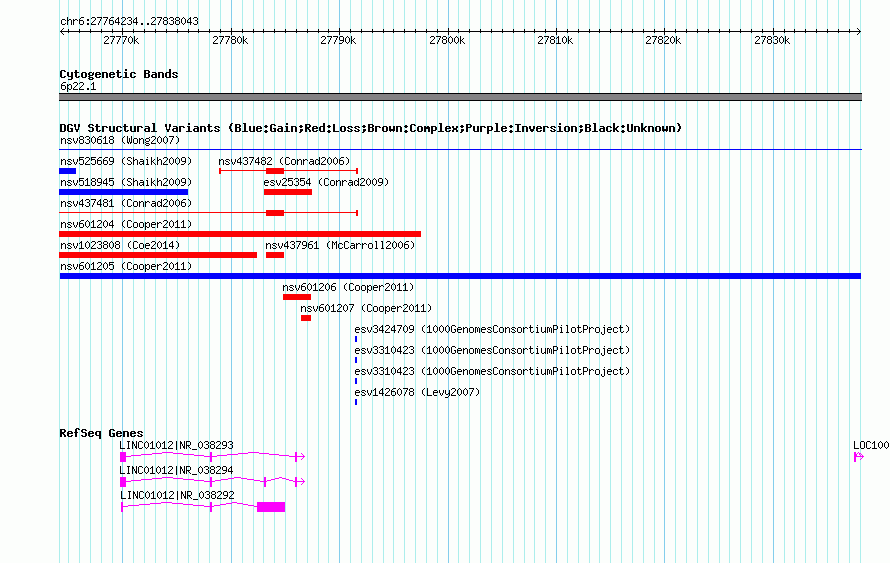Open nsv601206 (Cooper2011) label
The width and height of the screenshot is (890, 563).
pos(349,287)
